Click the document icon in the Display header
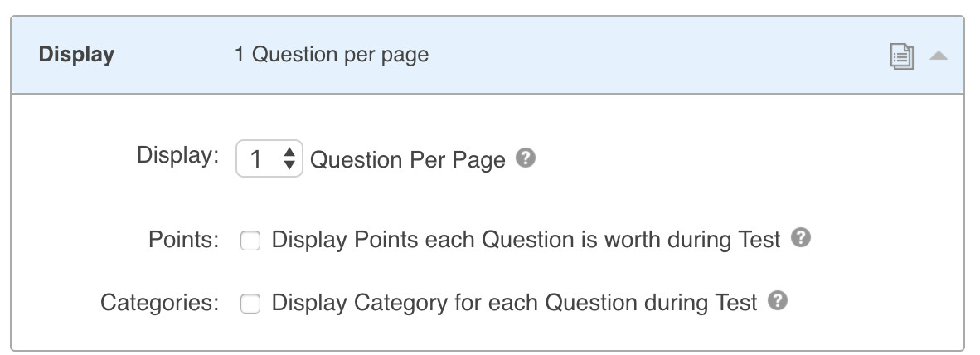 point(902,56)
